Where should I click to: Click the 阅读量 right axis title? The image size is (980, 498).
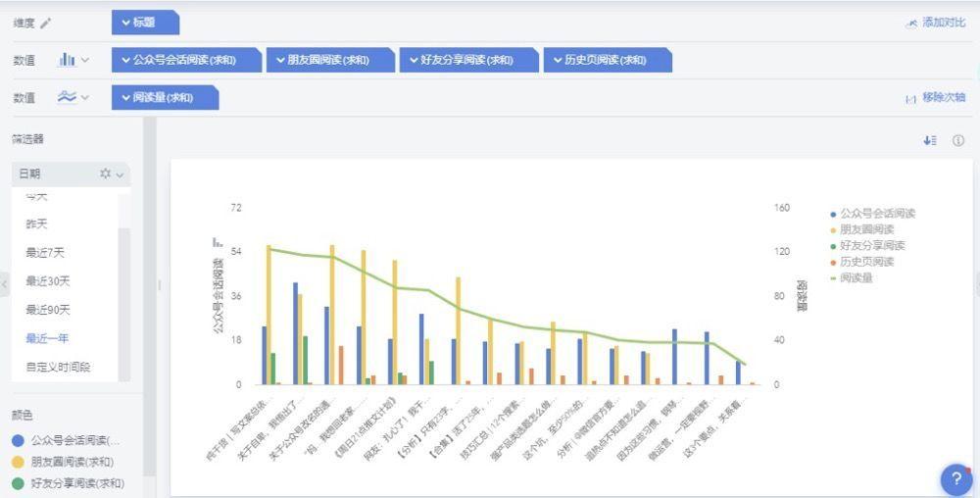[x=802, y=295]
